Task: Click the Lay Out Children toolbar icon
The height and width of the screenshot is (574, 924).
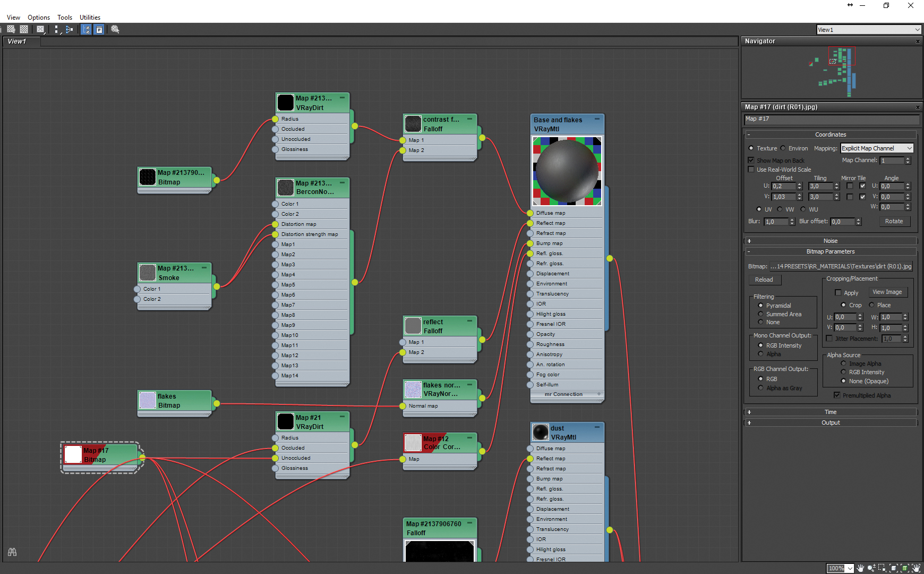Action: coord(69,29)
